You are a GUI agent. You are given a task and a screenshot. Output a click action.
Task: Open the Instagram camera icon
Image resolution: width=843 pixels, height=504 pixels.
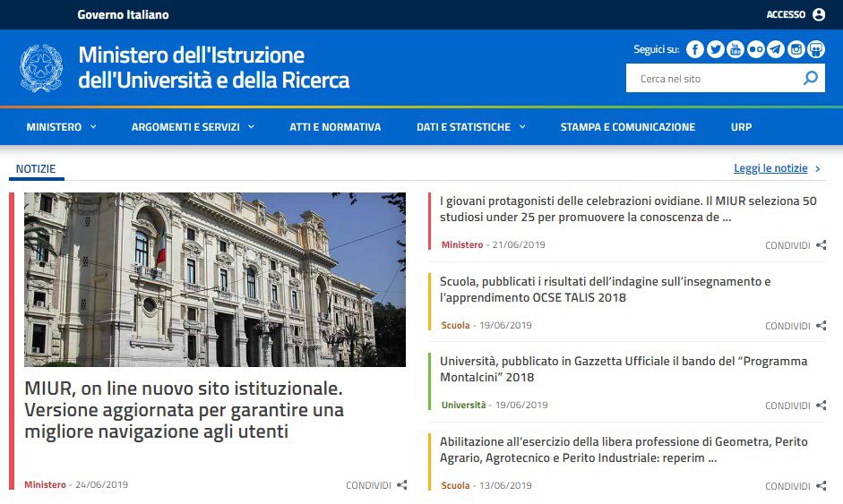[796, 49]
